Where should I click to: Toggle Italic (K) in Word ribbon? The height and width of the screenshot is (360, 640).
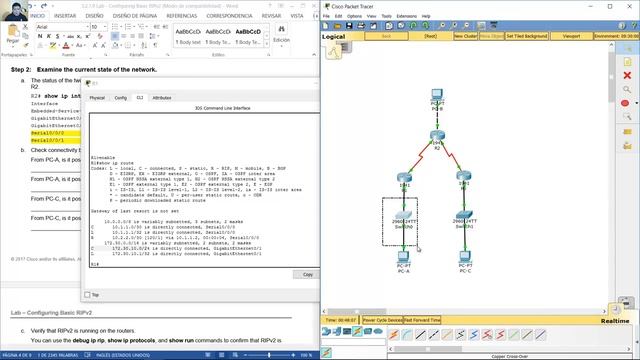[x=49, y=36]
